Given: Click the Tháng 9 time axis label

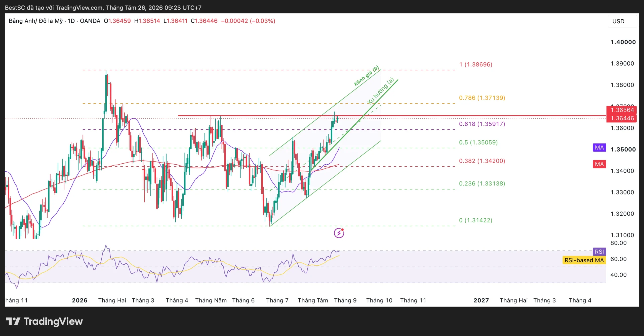Looking at the screenshot, I should click(x=345, y=300).
